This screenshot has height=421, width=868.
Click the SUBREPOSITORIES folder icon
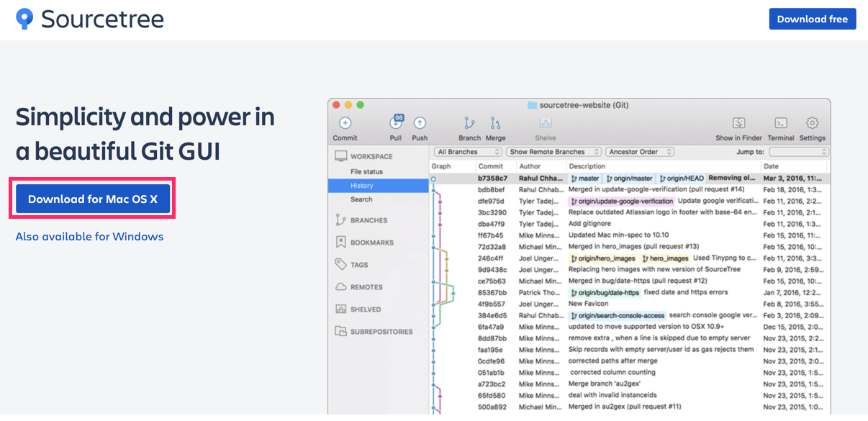(340, 331)
